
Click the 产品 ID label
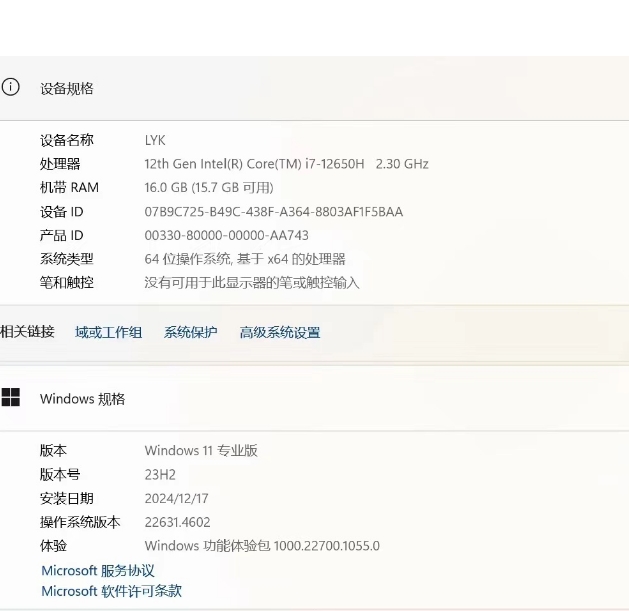pyautogui.click(x=62, y=235)
